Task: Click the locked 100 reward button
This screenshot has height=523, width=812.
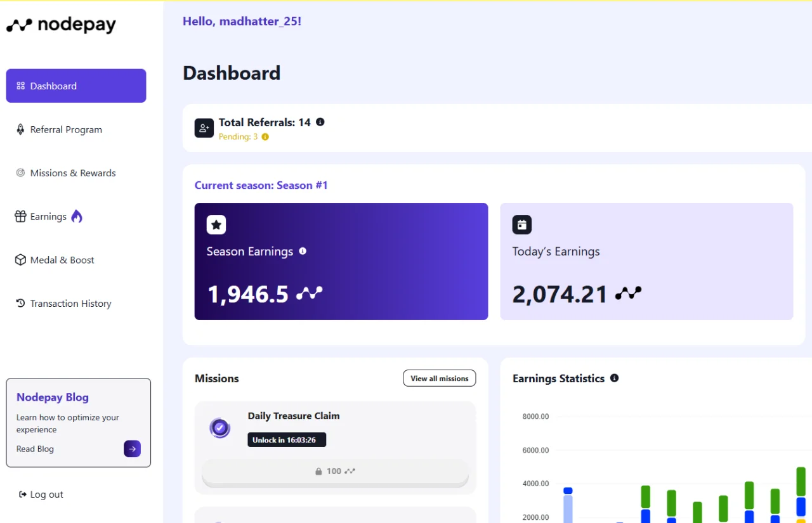Action: tap(335, 472)
